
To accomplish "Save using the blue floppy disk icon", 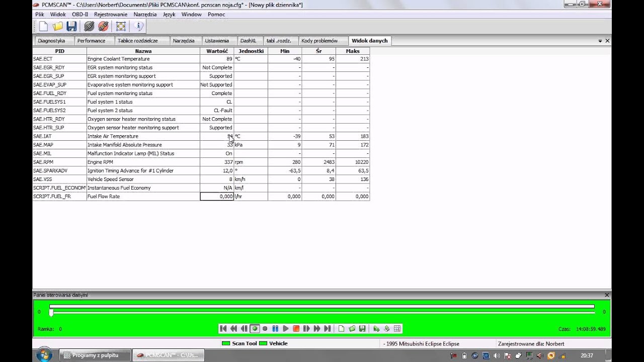I will click(71, 26).
